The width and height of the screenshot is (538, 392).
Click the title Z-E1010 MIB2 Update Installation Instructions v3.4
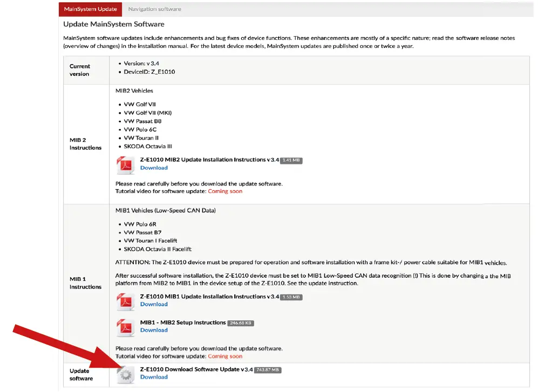[209, 160]
